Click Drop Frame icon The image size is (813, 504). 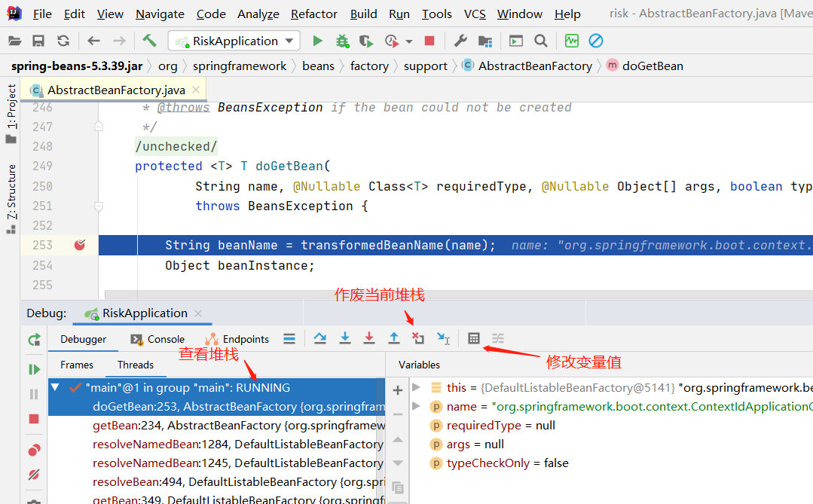[x=418, y=338]
